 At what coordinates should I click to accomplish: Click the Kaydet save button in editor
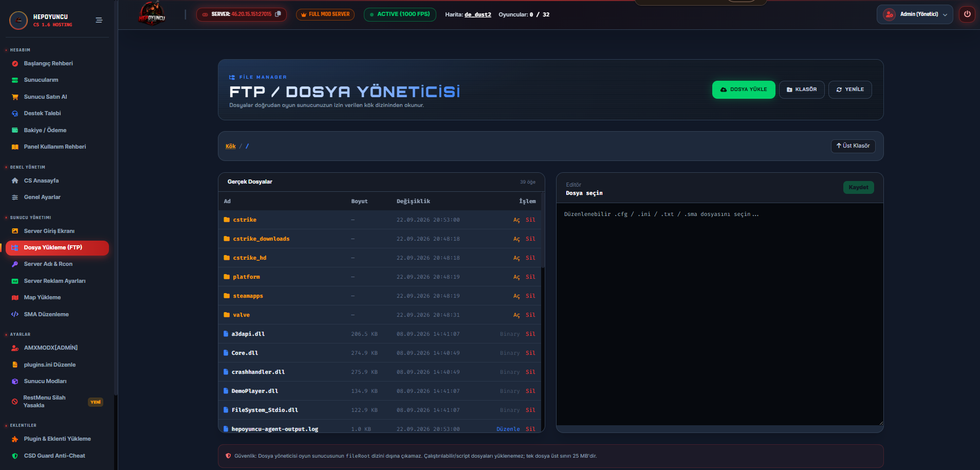point(858,188)
